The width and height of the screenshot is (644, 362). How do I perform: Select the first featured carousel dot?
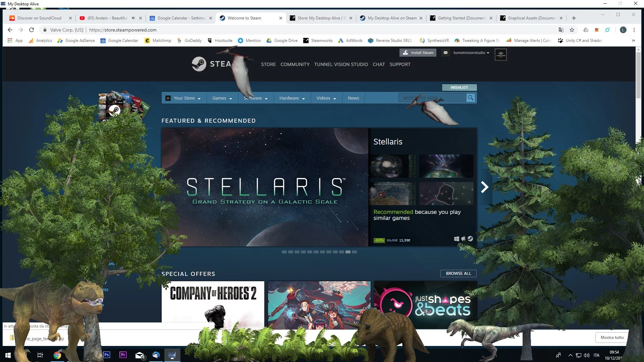284,252
